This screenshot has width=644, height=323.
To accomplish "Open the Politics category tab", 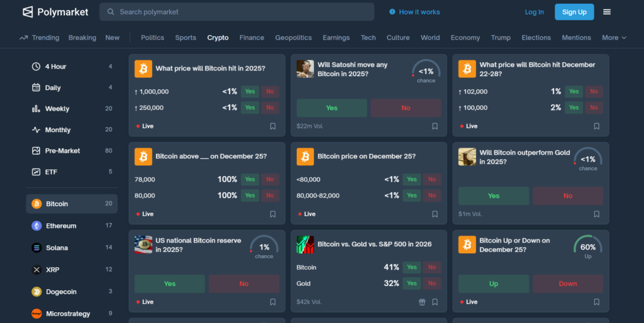I will (x=152, y=38).
